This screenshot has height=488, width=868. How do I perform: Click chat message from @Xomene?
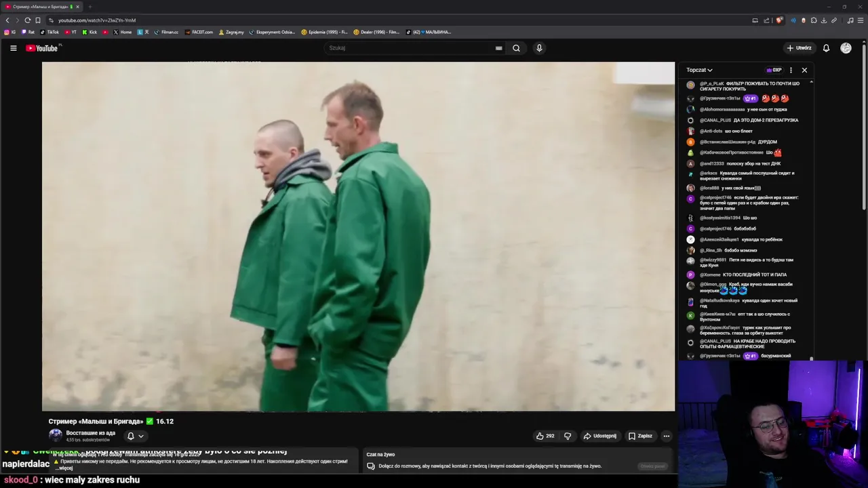click(x=743, y=274)
